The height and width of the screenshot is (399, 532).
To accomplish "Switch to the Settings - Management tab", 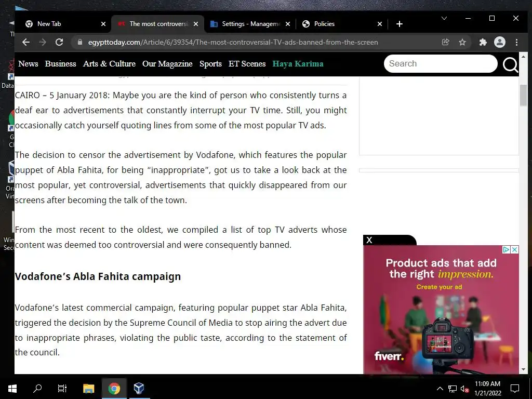I will point(249,24).
